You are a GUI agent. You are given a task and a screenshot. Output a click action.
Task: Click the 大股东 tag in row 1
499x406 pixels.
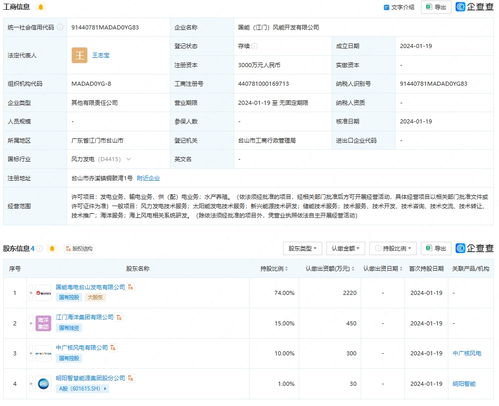pyautogui.click(x=95, y=297)
